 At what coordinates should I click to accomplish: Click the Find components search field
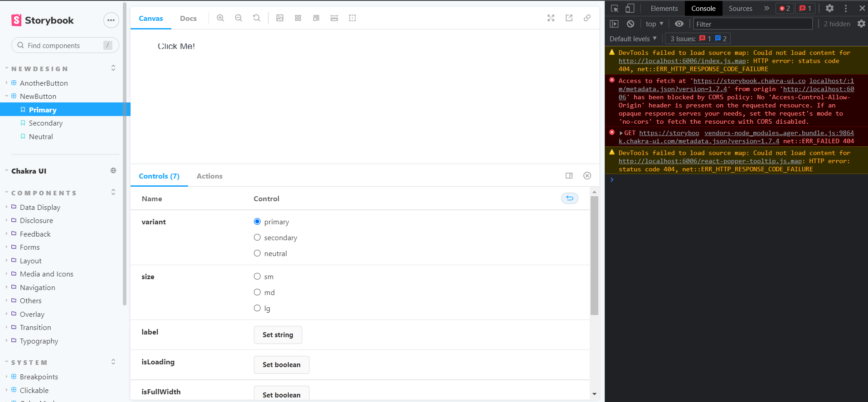click(x=63, y=45)
